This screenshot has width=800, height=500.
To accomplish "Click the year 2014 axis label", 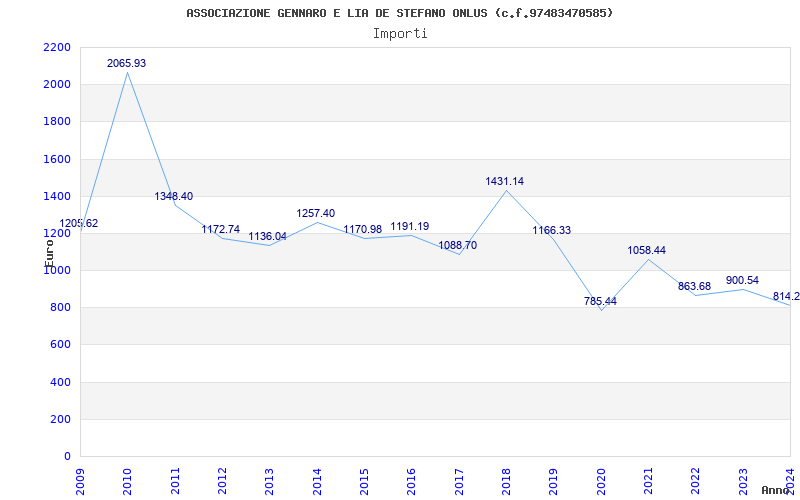I will (x=317, y=481).
